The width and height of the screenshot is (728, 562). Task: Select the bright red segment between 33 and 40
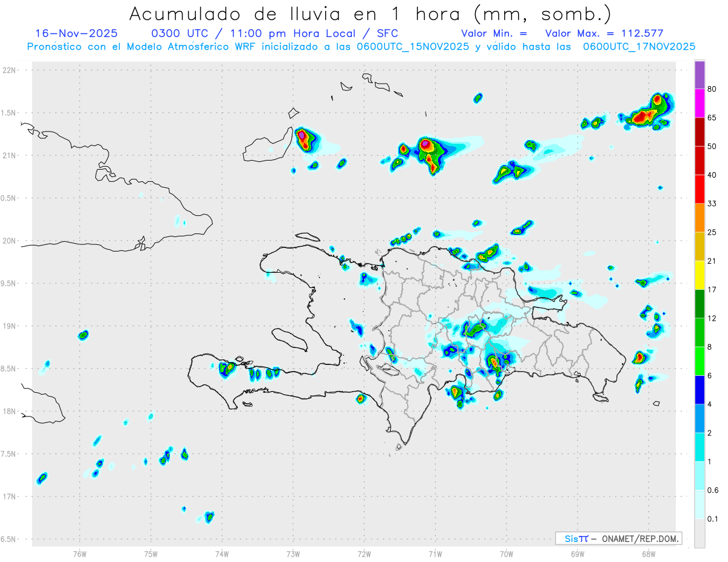pos(699,189)
